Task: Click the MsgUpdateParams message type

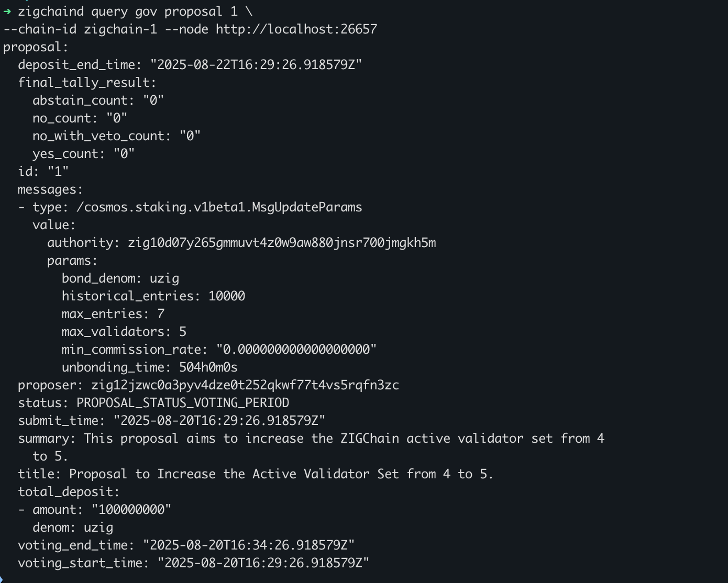Action: click(x=219, y=207)
